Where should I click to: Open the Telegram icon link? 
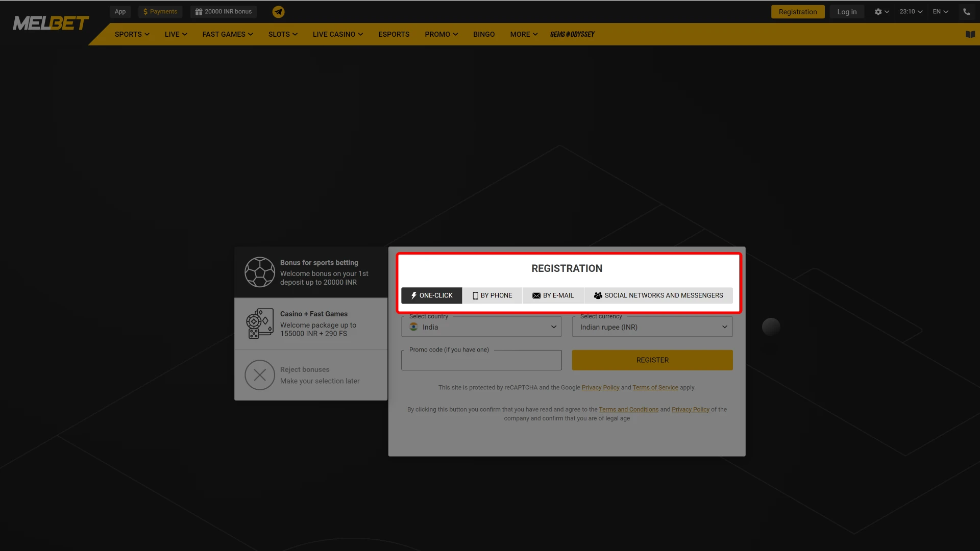[278, 11]
